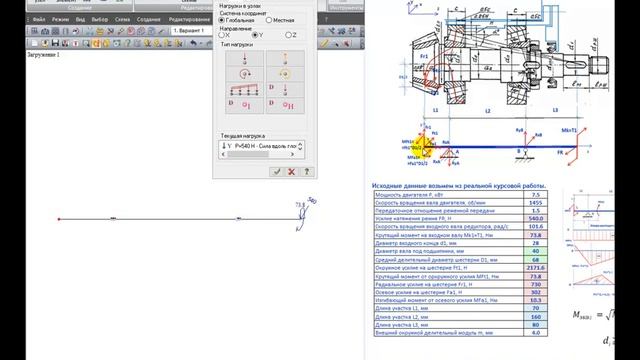Screen dimensions: 640x360
Task: Click the right scroll arrow of current load list
Action: click(x=292, y=155)
